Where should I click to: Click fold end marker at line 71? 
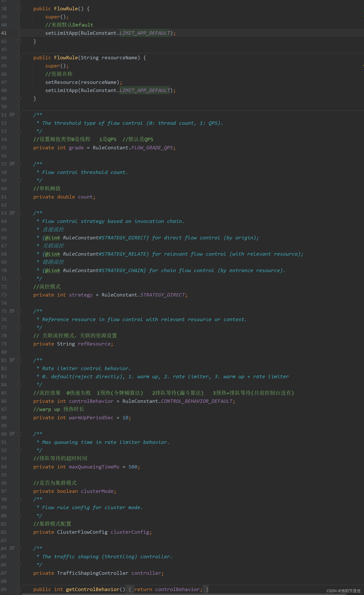click(20, 278)
